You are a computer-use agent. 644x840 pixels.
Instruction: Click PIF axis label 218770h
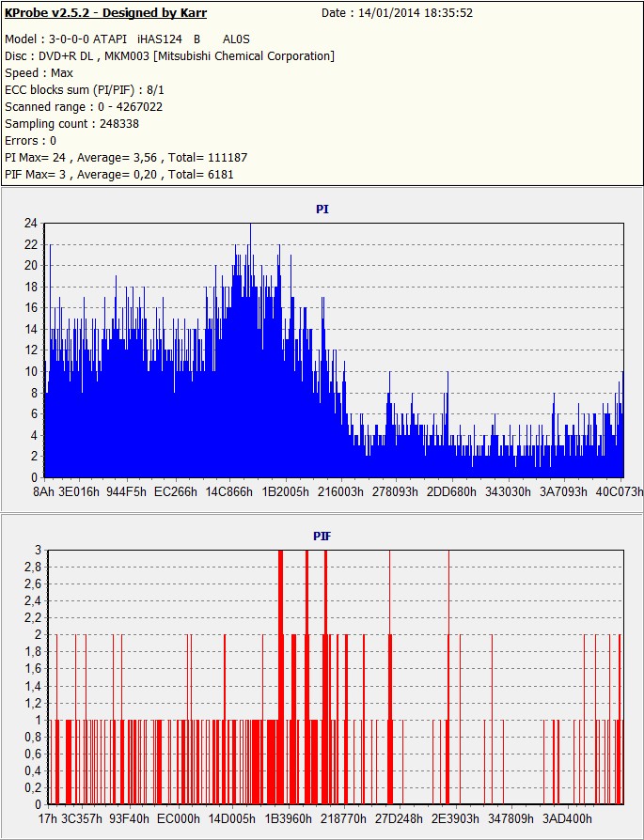click(344, 818)
